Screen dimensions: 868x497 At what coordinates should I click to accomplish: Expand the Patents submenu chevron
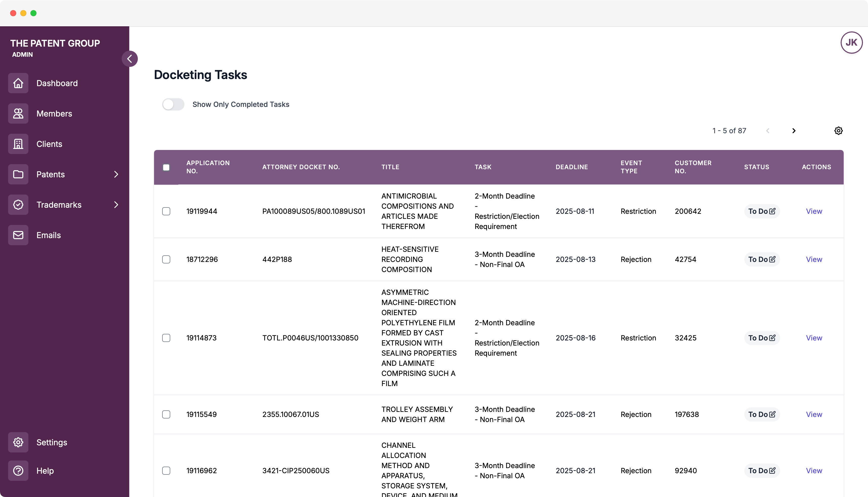pyautogui.click(x=116, y=174)
